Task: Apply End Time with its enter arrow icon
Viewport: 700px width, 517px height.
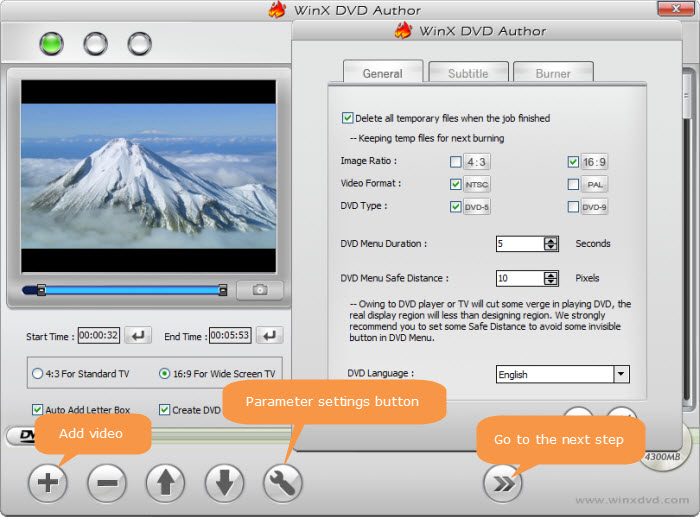Action: pyautogui.click(x=269, y=336)
